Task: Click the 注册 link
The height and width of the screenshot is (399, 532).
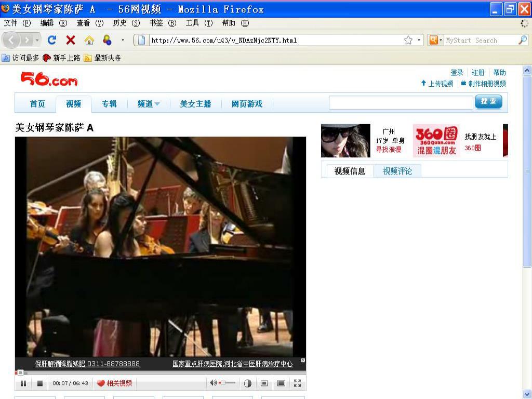Action: pos(478,73)
